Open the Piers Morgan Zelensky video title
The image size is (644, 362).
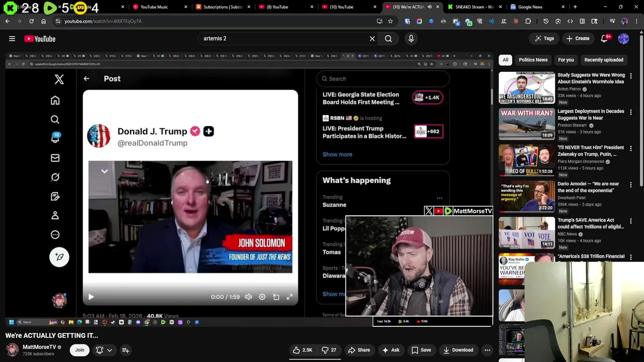point(590,151)
